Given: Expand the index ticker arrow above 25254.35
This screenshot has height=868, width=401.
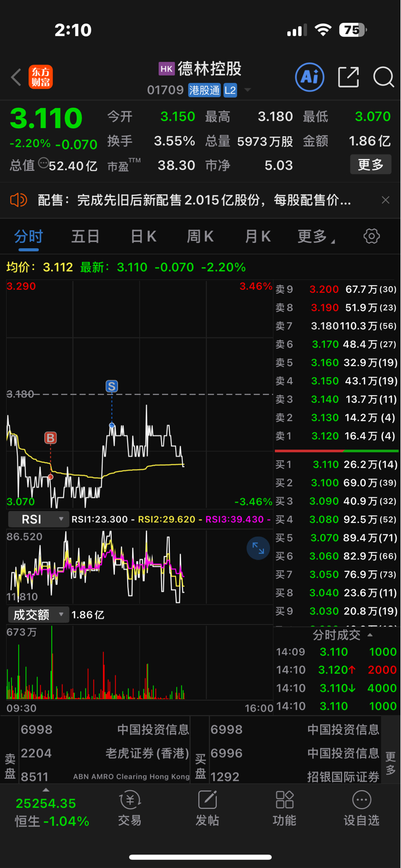Looking at the screenshot, I should (x=45, y=790).
